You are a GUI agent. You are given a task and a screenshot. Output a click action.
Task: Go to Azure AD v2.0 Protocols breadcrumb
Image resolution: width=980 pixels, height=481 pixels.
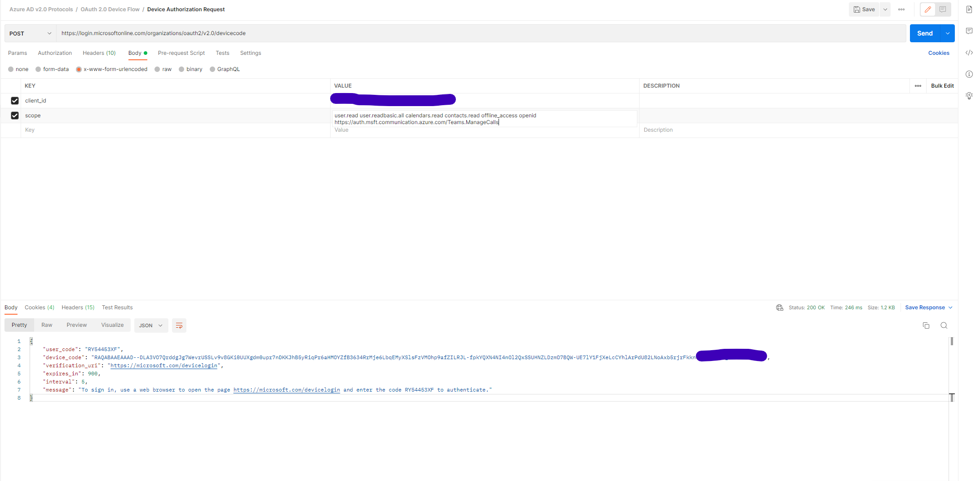coord(41,9)
